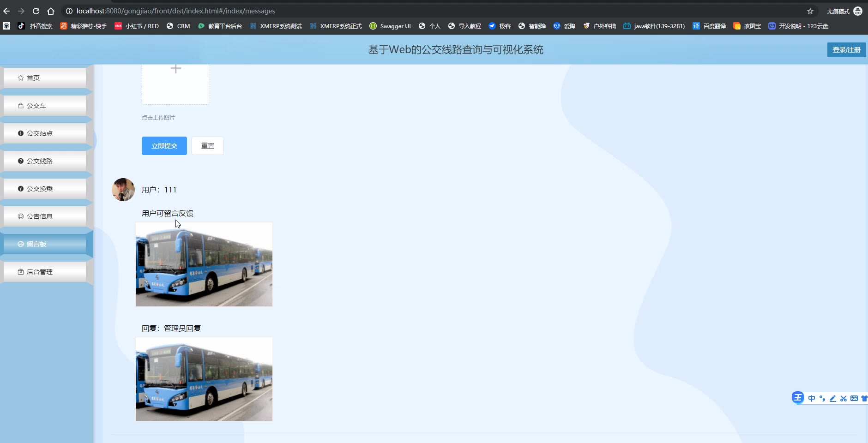Open the 教育平台后台 bookmark
Viewport: 868px width, 443px height.
(220, 26)
